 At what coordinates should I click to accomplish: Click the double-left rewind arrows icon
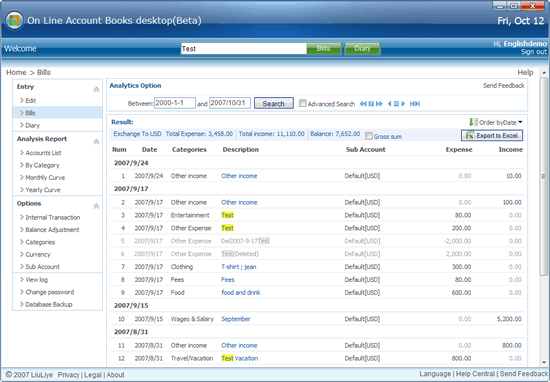coord(363,104)
